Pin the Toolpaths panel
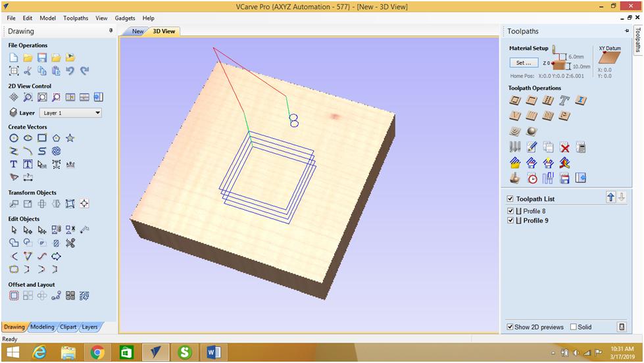644x363 pixels. tap(627, 31)
